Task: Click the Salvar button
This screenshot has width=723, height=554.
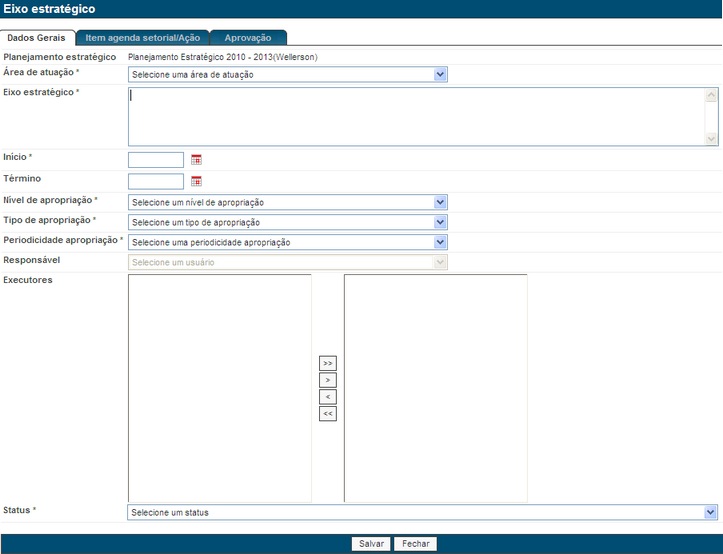Action: (x=371, y=544)
